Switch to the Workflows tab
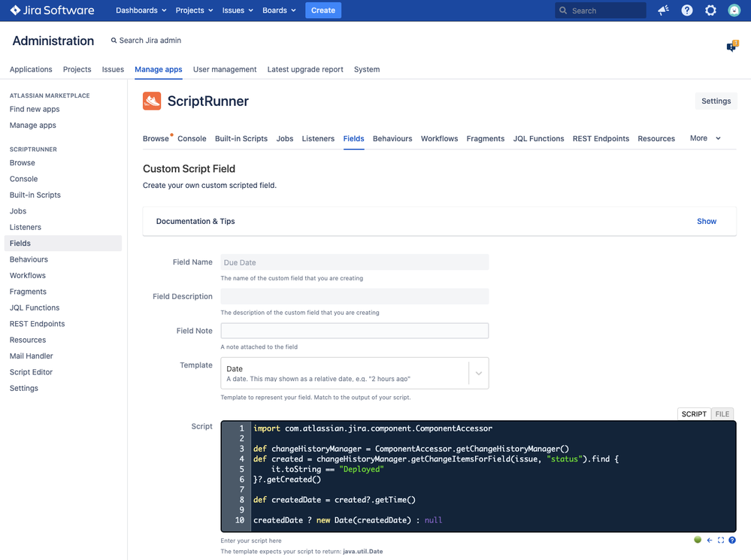This screenshot has height=560, width=751. coord(439,138)
